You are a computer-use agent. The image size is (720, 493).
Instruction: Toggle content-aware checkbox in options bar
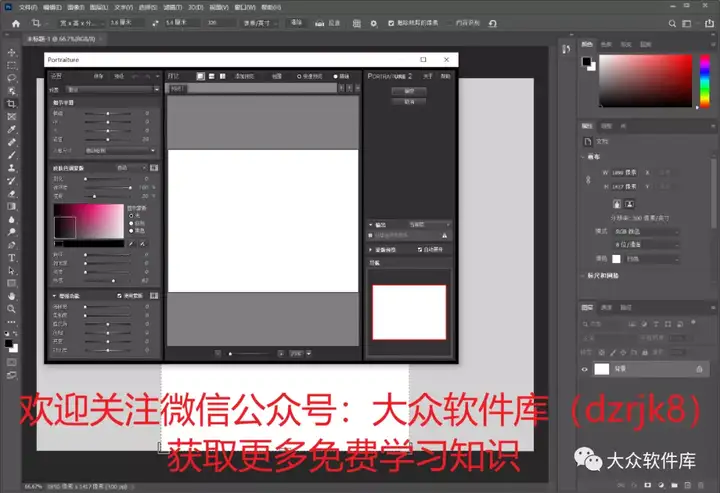[450, 23]
